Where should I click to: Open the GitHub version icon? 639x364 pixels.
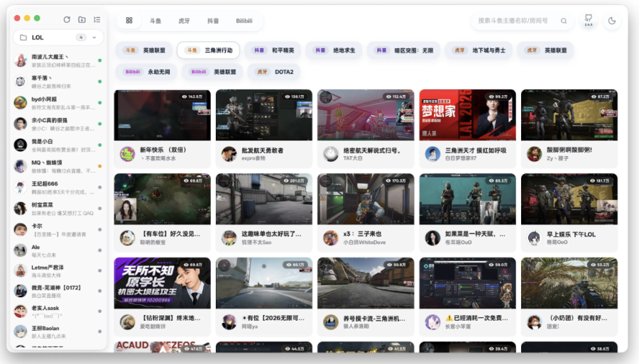[589, 20]
